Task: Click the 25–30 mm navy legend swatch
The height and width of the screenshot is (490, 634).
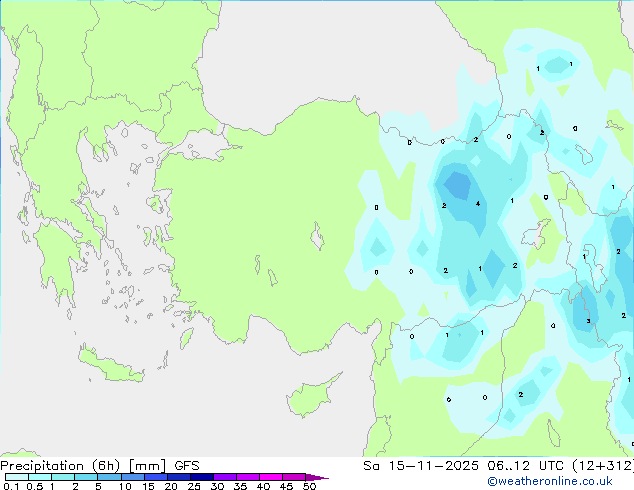Action: (201, 477)
